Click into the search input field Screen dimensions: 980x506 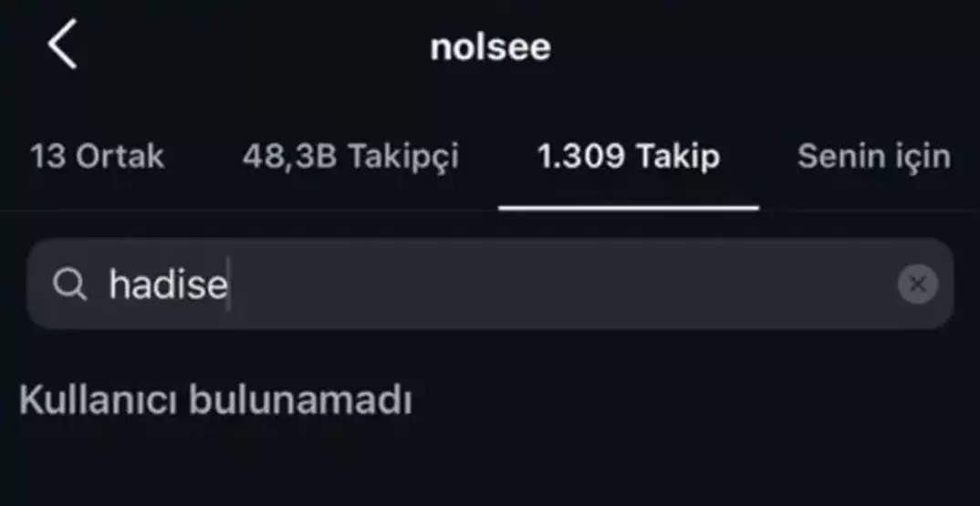coord(547,284)
